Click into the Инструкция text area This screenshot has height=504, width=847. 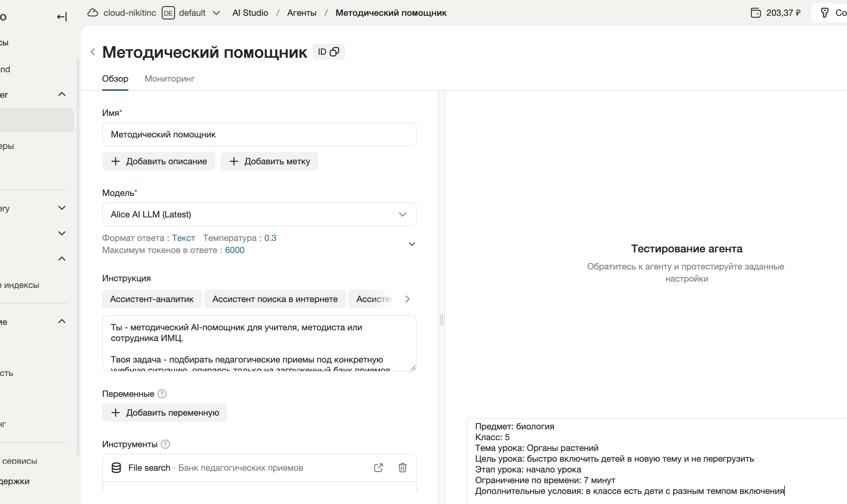point(259,343)
